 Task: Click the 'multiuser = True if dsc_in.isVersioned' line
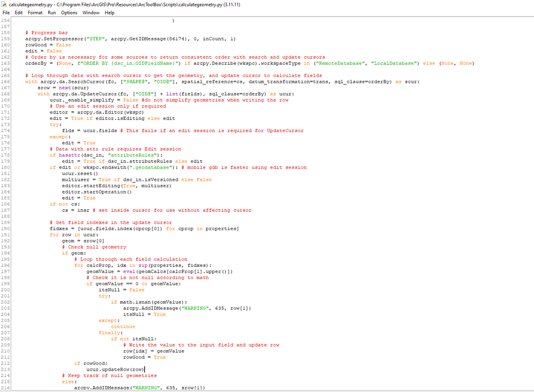point(136,180)
